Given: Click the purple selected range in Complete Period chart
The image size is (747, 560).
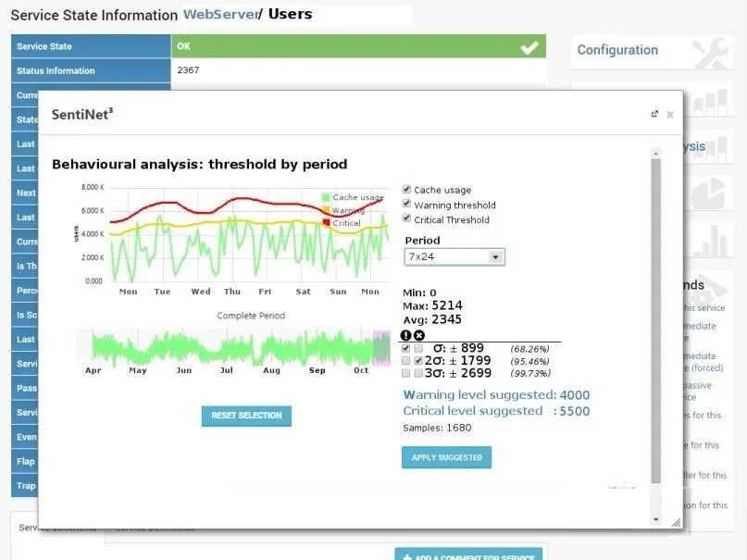Looking at the screenshot, I should 381,348.
